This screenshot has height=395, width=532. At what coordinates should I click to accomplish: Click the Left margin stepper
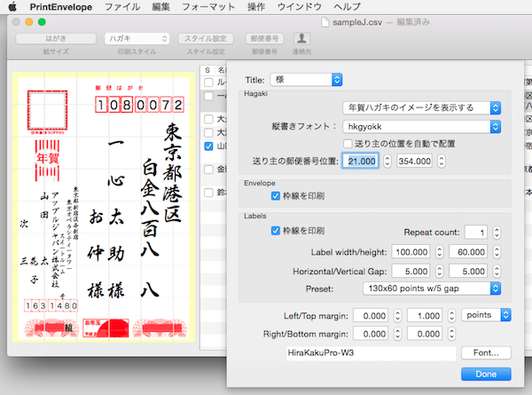tap(397, 316)
